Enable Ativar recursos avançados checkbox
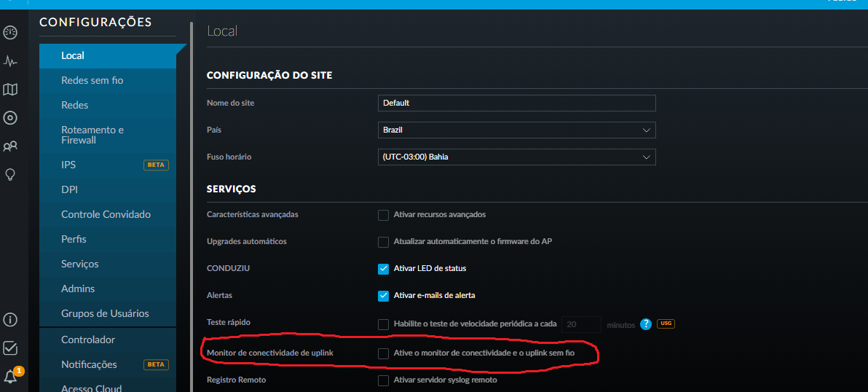Screen dimensions: 868x392 [383, 215]
